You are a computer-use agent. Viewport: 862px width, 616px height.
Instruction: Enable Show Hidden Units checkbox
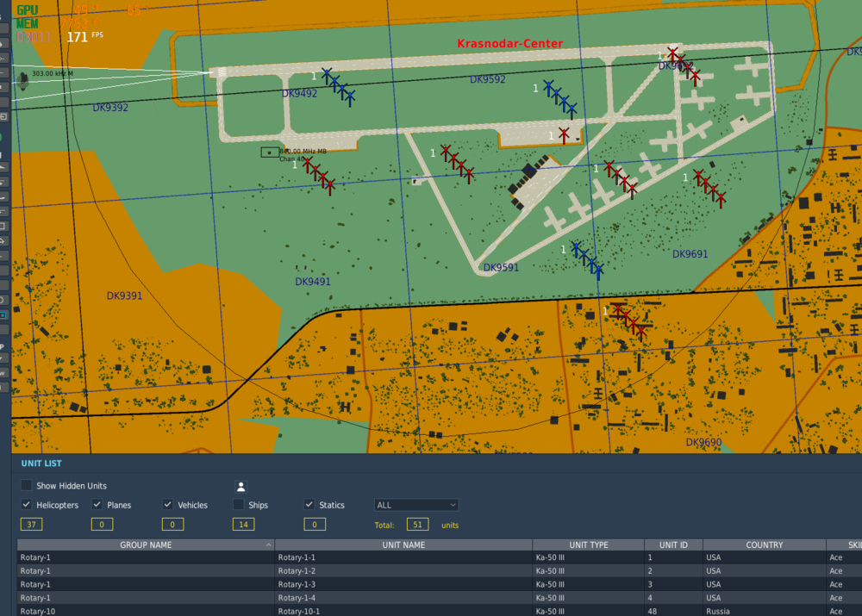tap(26, 485)
